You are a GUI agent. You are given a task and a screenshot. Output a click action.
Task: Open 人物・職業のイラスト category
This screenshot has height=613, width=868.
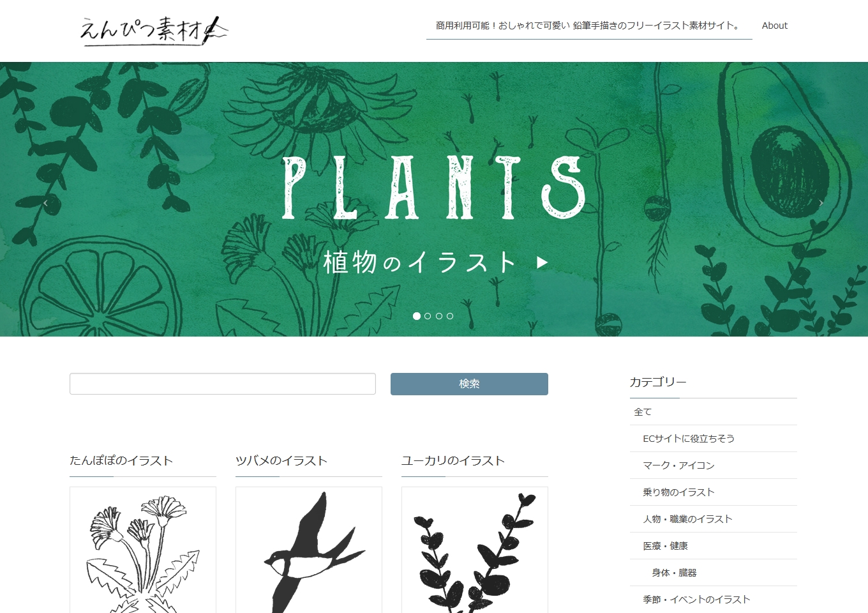coord(713,519)
